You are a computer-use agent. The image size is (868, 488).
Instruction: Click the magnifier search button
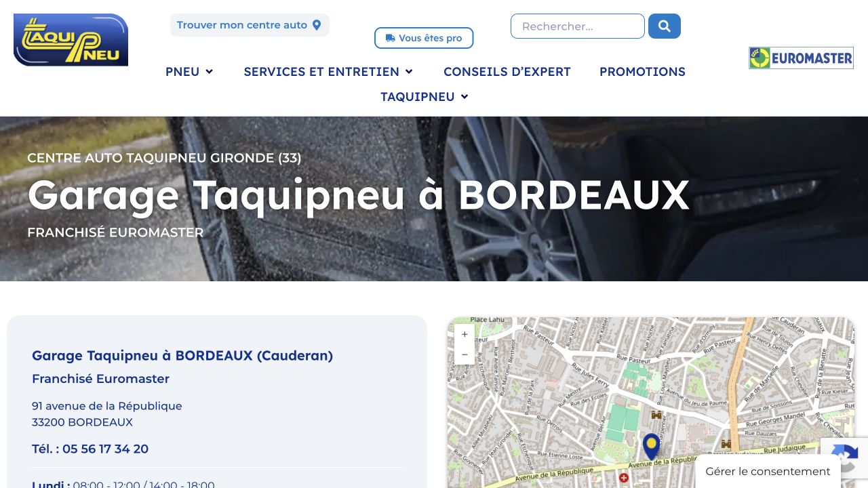665,26
